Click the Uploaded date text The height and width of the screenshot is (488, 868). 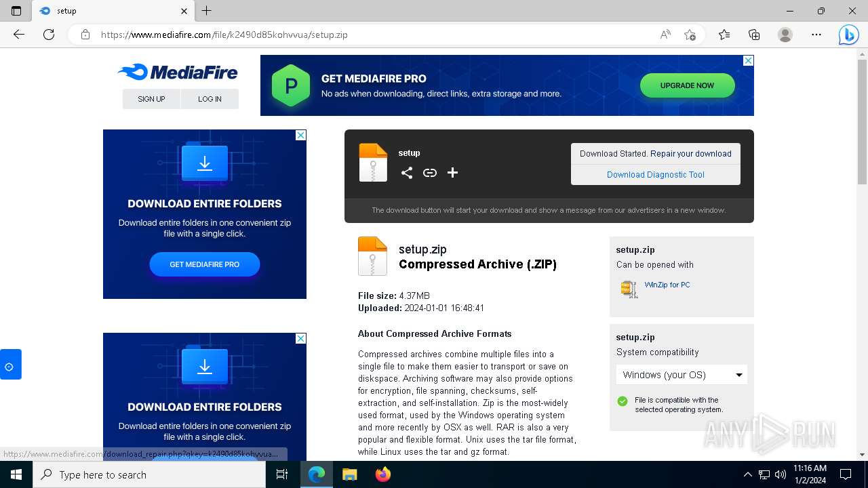(421, 308)
